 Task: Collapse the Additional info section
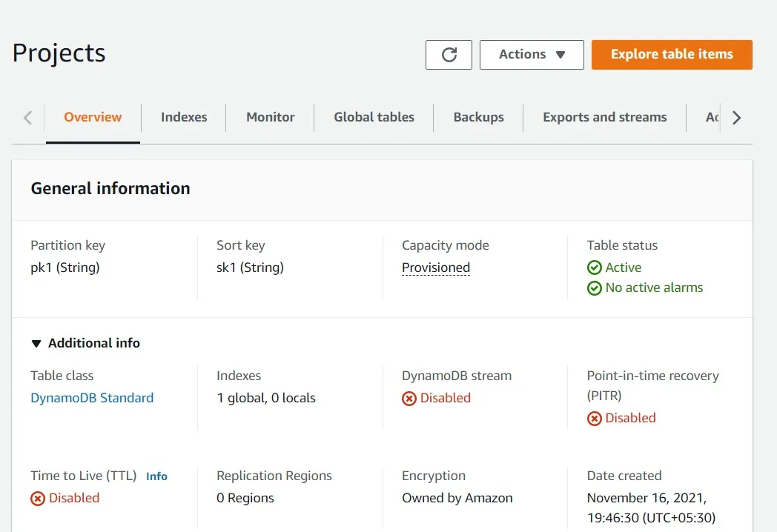pos(36,344)
